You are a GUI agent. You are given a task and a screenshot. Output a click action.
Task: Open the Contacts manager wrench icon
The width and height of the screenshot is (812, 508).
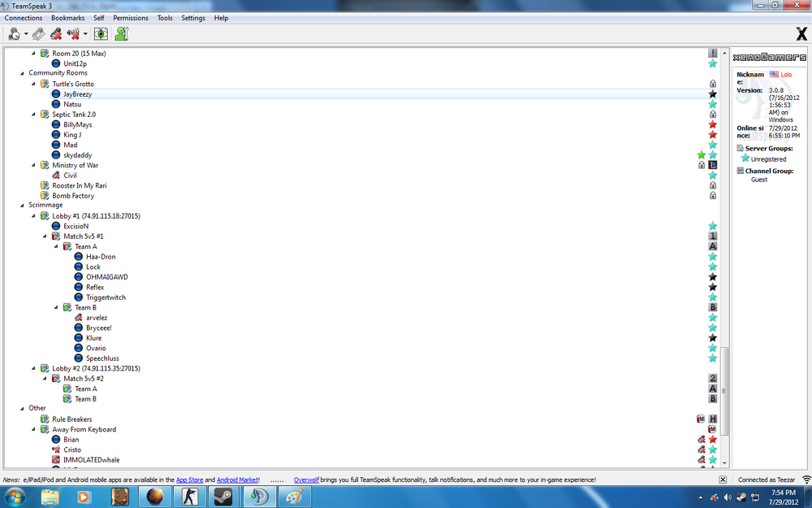[122, 34]
